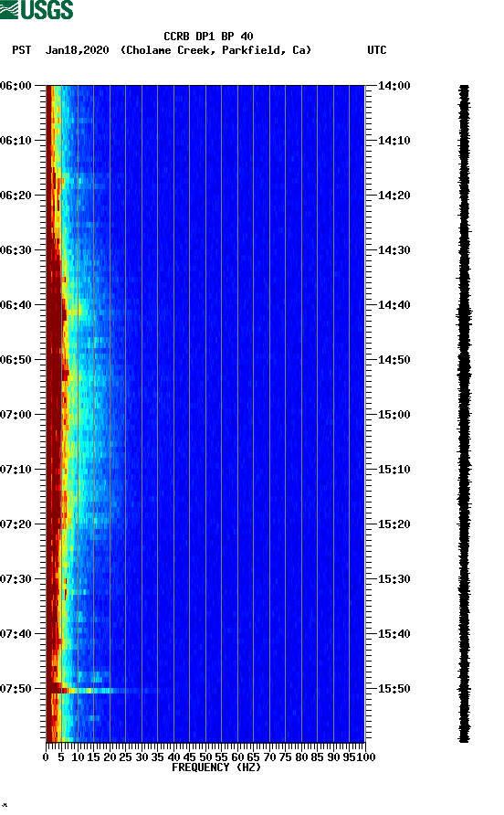Click the 'UTC' timezone label
The width and height of the screenshot is (504, 815).
pos(377,50)
